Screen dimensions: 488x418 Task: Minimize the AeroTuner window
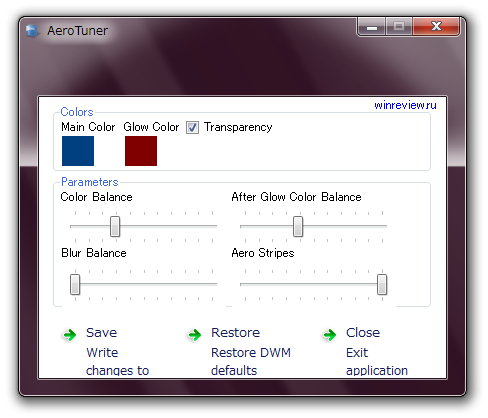tap(372, 27)
